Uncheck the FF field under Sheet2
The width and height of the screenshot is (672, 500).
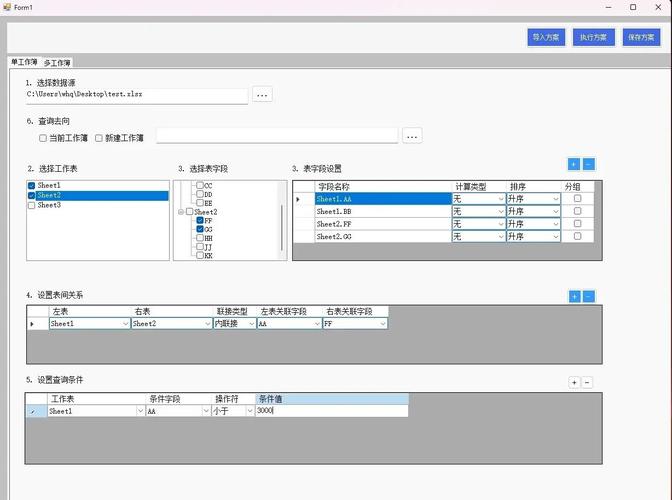(x=200, y=220)
